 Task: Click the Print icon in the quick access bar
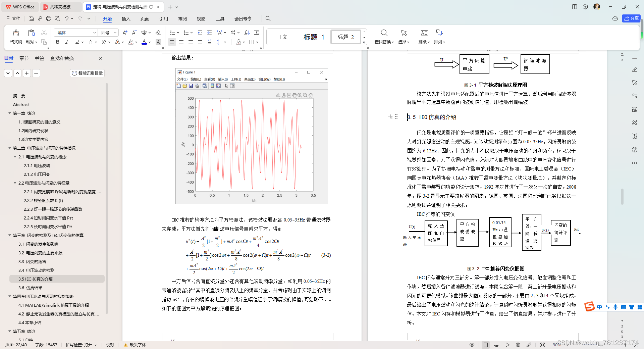49,18
